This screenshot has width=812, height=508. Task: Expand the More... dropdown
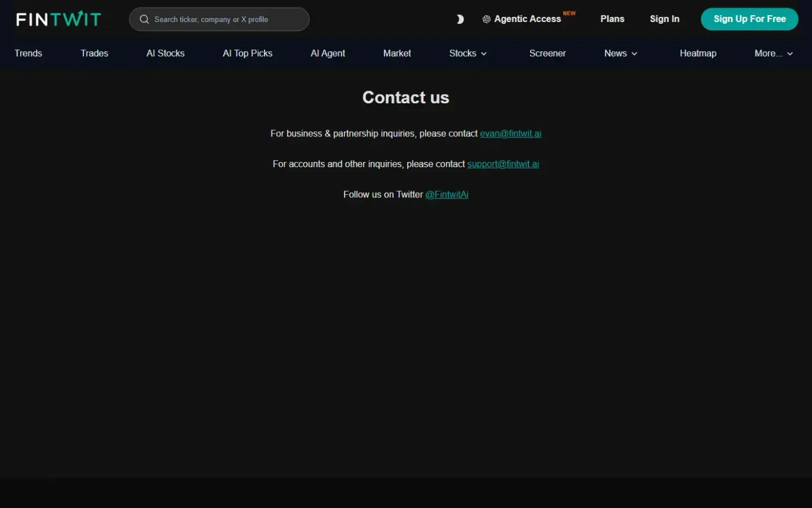(774, 53)
